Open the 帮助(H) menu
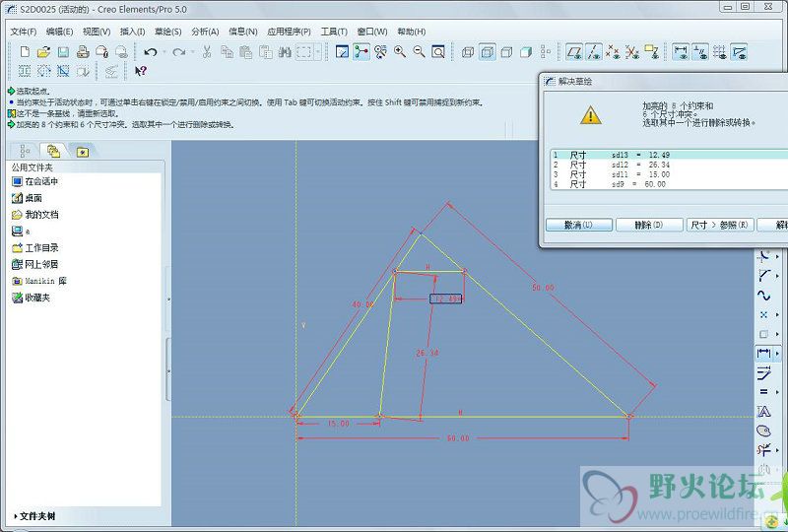 coord(412,32)
